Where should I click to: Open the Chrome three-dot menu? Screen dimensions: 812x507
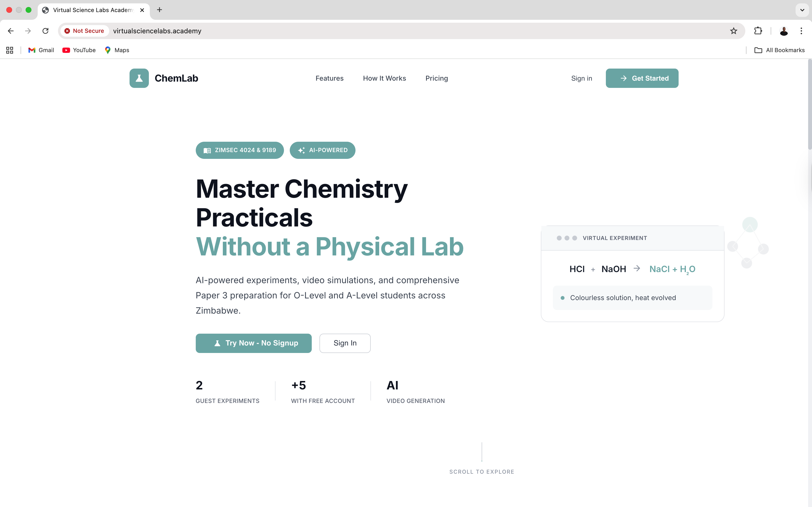801,31
